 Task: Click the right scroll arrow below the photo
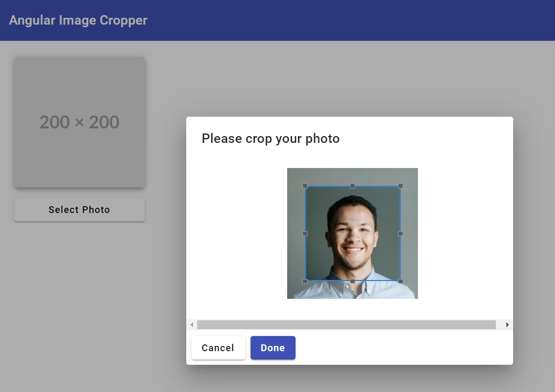click(506, 324)
